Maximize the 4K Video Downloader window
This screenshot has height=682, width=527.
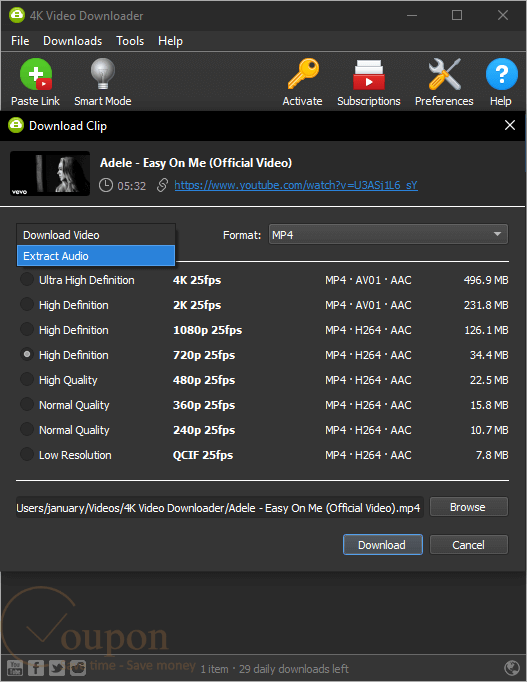pos(457,15)
